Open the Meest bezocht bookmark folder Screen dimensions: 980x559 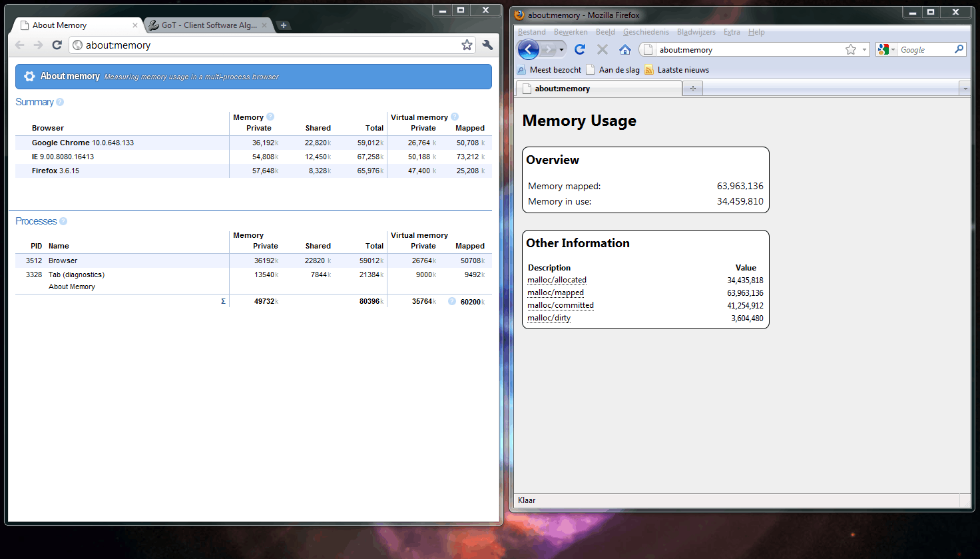pyautogui.click(x=549, y=70)
